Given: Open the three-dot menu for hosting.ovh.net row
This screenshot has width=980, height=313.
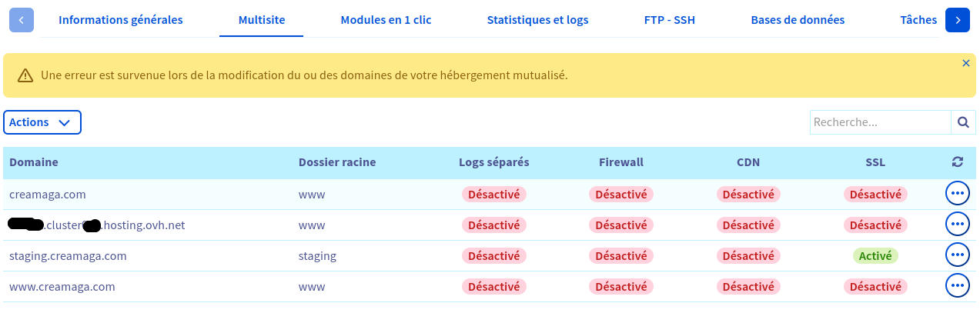Looking at the screenshot, I should click(x=957, y=225).
